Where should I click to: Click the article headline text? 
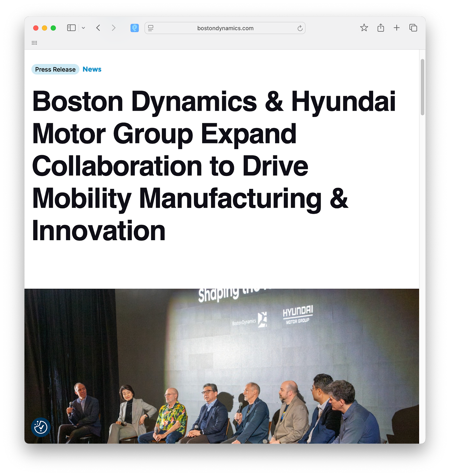214,166
